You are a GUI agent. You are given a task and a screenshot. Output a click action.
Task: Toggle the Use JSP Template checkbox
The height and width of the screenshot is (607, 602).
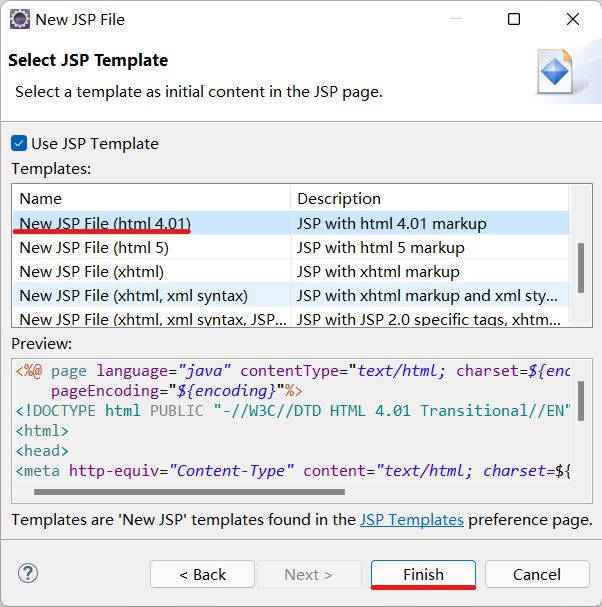(x=19, y=143)
